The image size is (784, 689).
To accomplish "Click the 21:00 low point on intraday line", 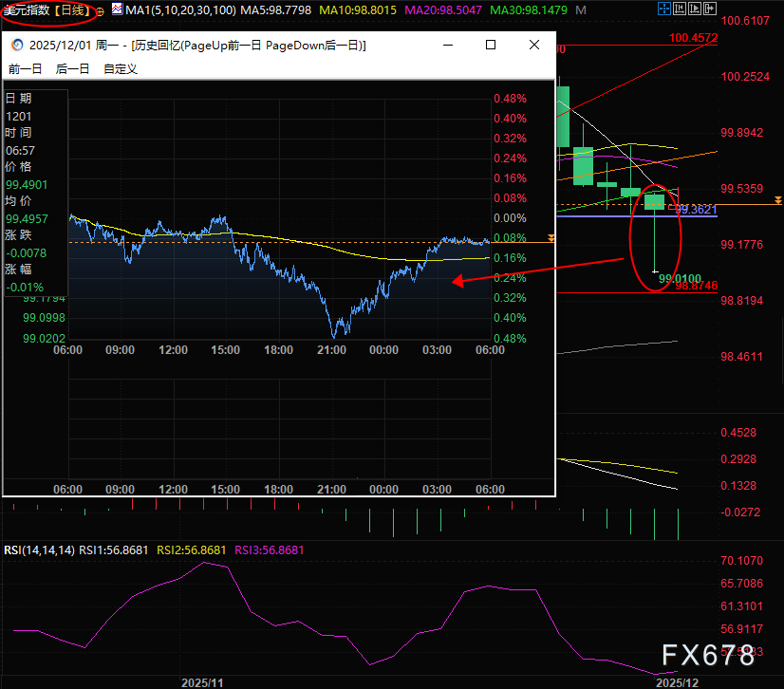I will (x=335, y=334).
